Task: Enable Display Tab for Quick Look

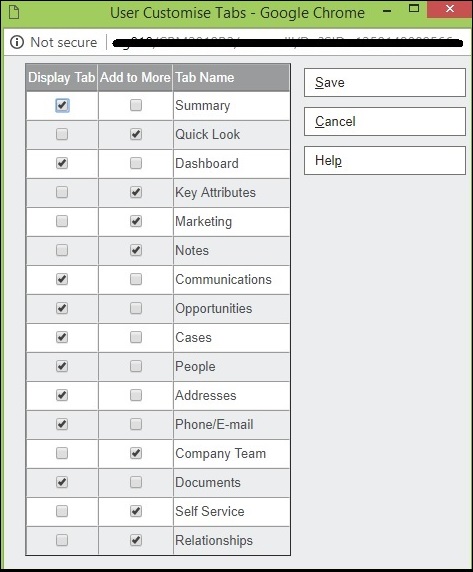Action: tap(62, 134)
